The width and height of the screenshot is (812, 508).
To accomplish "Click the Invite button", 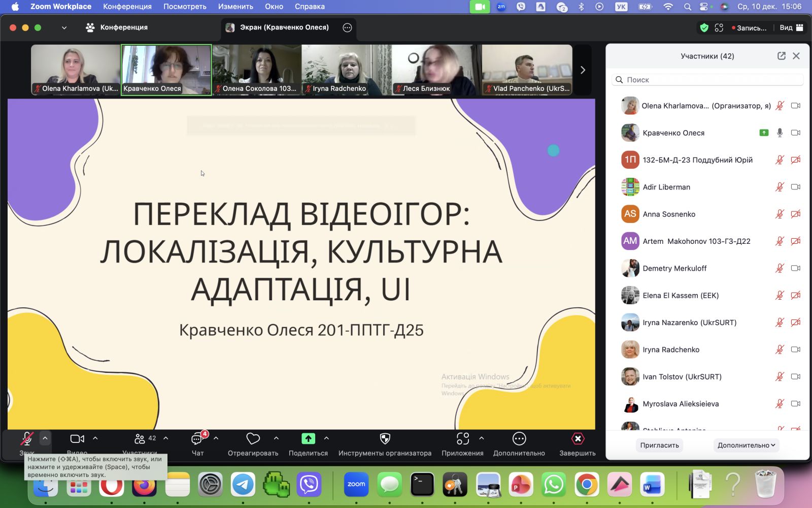I will [659, 445].
